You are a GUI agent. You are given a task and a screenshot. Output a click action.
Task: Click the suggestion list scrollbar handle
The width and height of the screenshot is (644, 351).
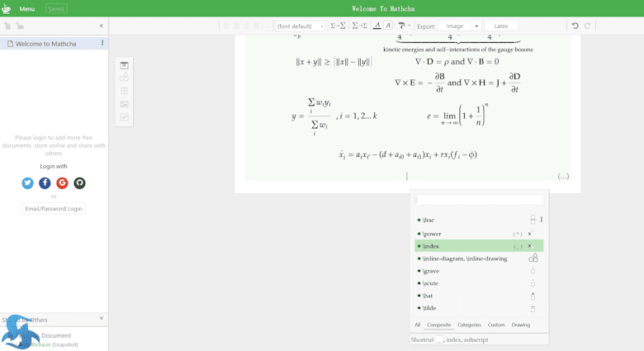tap(542, 220)
